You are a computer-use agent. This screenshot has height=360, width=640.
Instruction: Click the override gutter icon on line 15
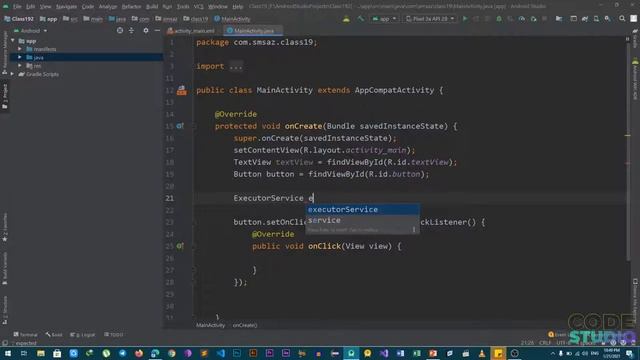[180, 126]
